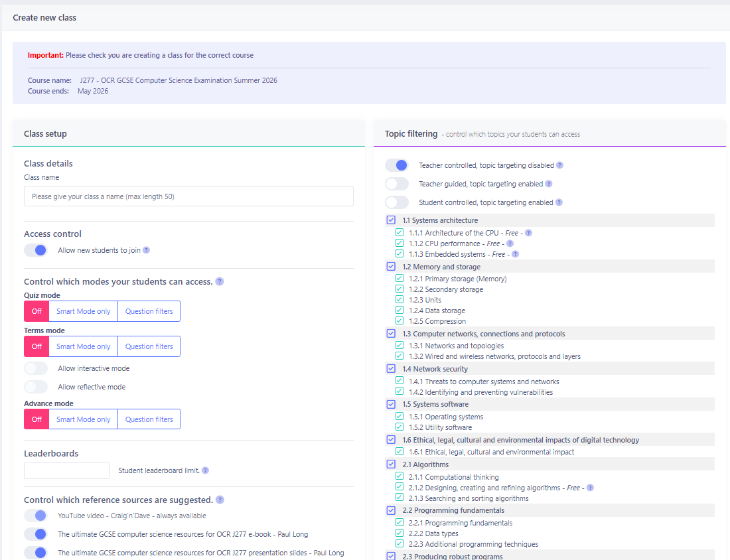730x560 pixels.
Task: Click help icon beside Student controlled topic targeting
Action: [x=559, y=202]
